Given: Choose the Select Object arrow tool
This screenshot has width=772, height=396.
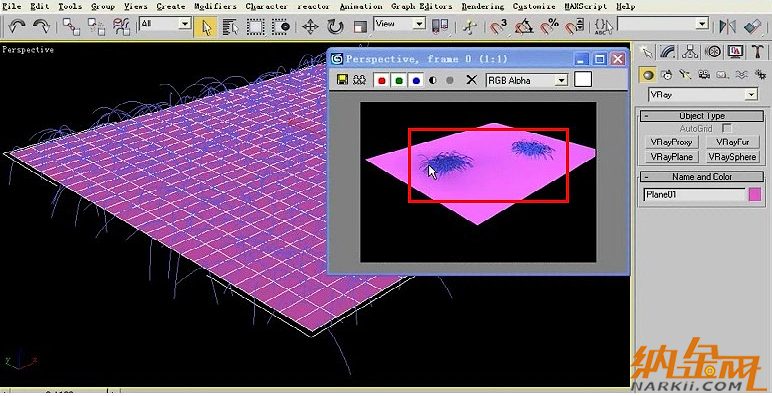Looking at the screenshot, I should (x=206, y=27).
